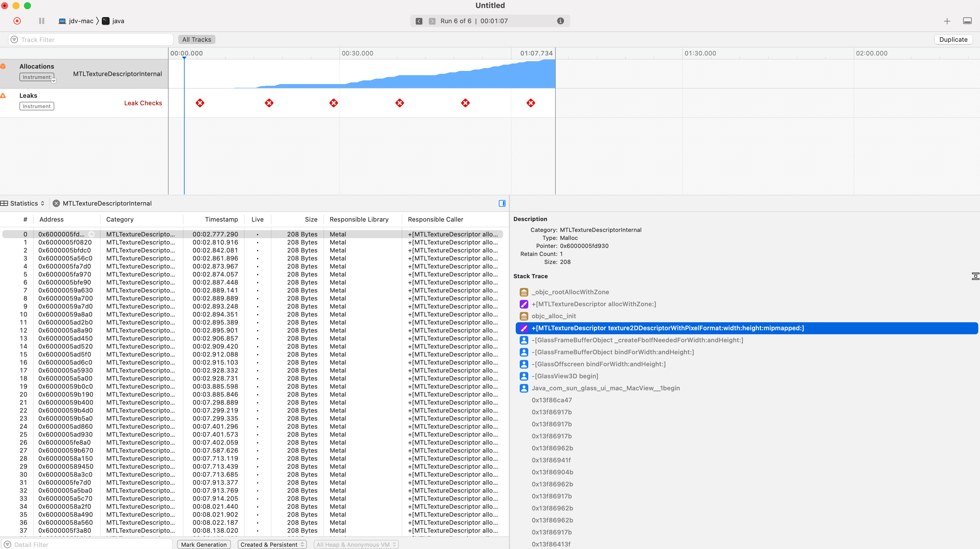Toggle the extended detail inspector sidebar icon
Screen dimensions: 980x549
tap(502, 203)
